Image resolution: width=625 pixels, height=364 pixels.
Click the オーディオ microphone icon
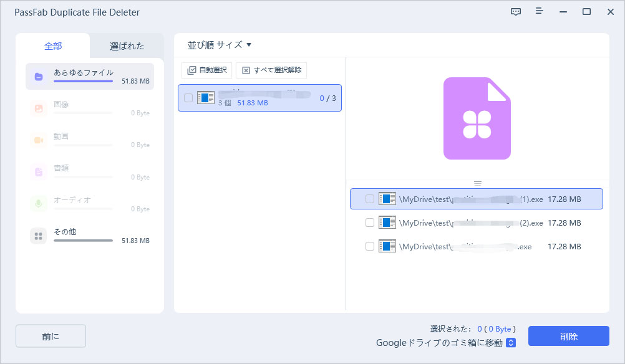point(39,204)
